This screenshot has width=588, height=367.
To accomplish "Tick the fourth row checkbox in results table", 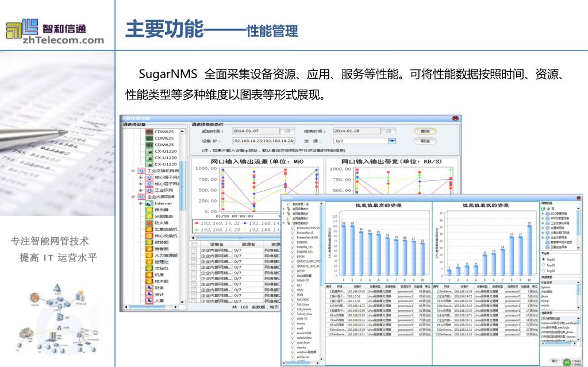I will (194, 267).
